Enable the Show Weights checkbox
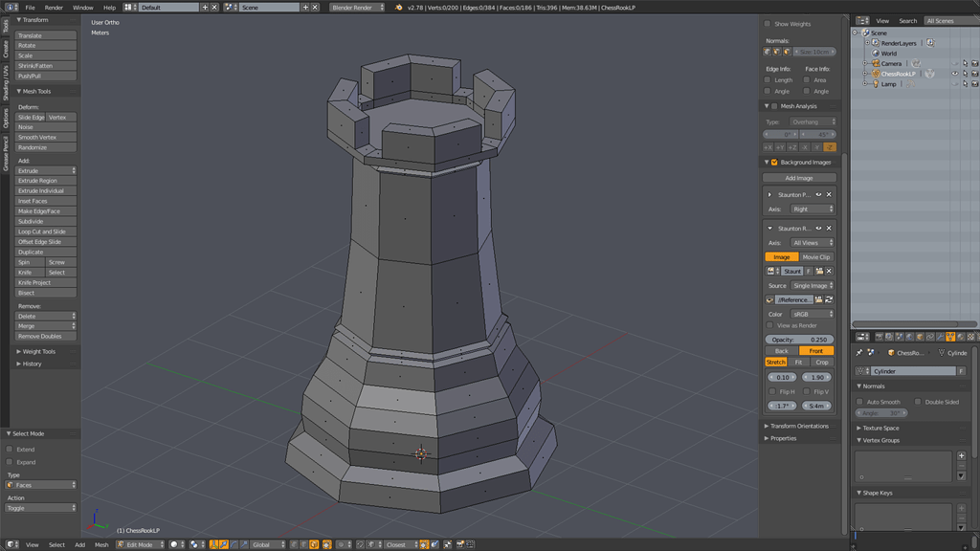 point(767,25)
